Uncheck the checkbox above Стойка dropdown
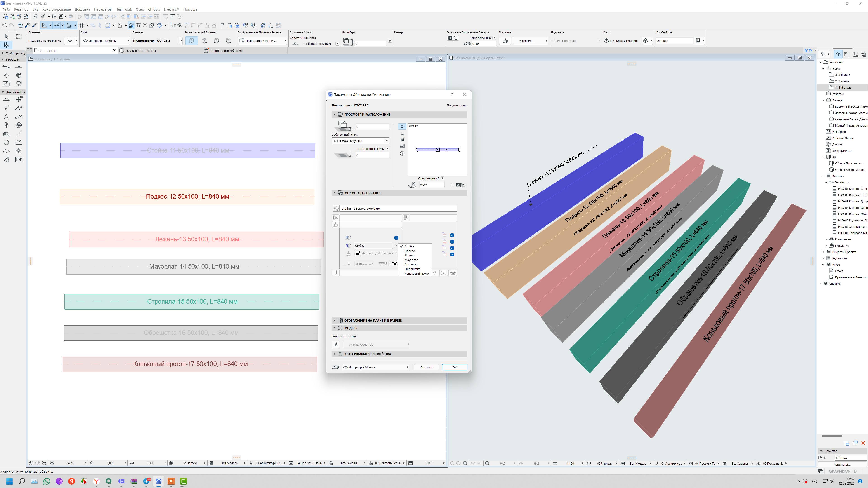This screenshot has width=868, height=488. (x=396, y=238)
